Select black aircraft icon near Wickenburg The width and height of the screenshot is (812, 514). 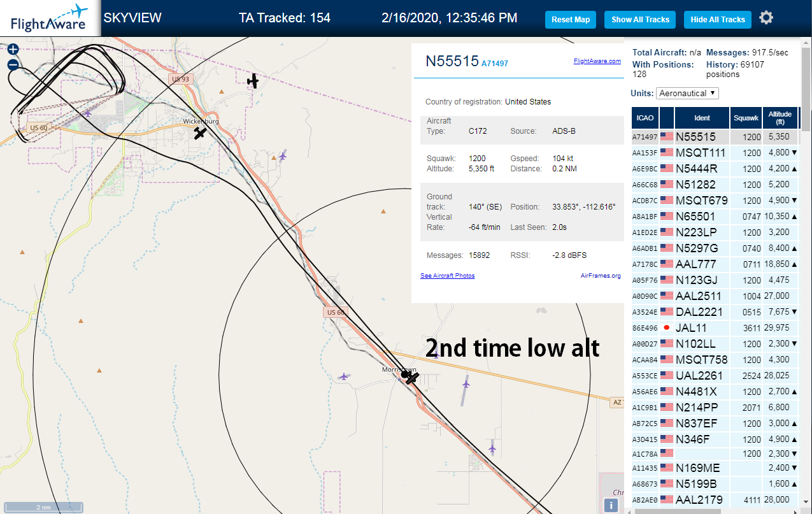coord(200,133)
